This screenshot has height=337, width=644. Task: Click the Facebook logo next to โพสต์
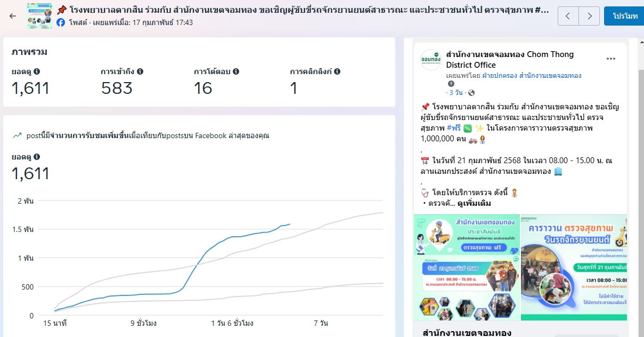point(61,22)
